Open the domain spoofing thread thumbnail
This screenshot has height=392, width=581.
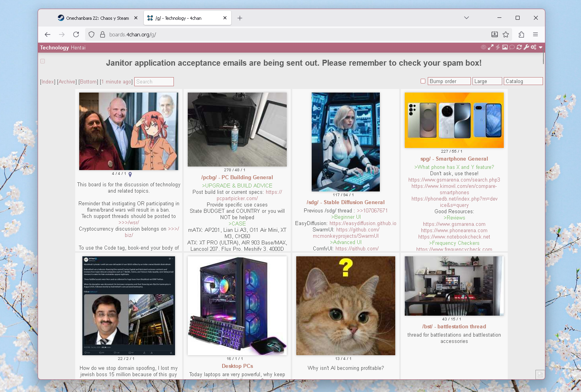(x=129, y=306)
